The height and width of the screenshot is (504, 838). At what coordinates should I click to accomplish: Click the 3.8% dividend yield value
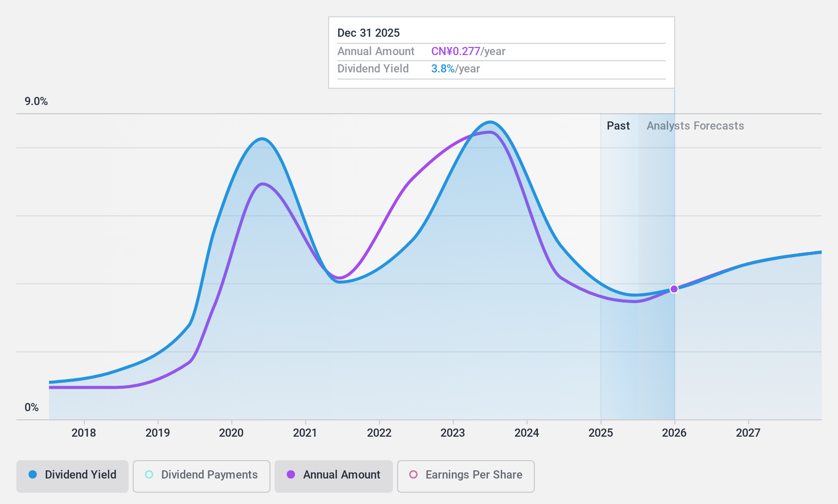(x=443, y=69)
